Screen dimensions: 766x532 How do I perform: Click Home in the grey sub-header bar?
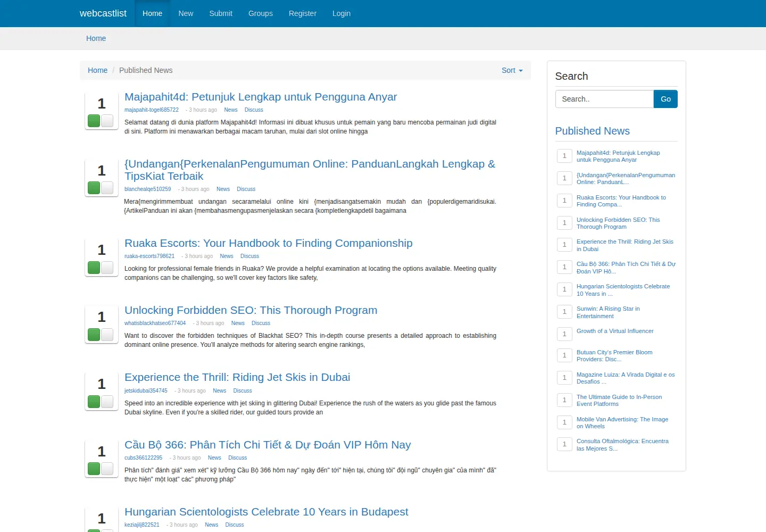point(96,38)
